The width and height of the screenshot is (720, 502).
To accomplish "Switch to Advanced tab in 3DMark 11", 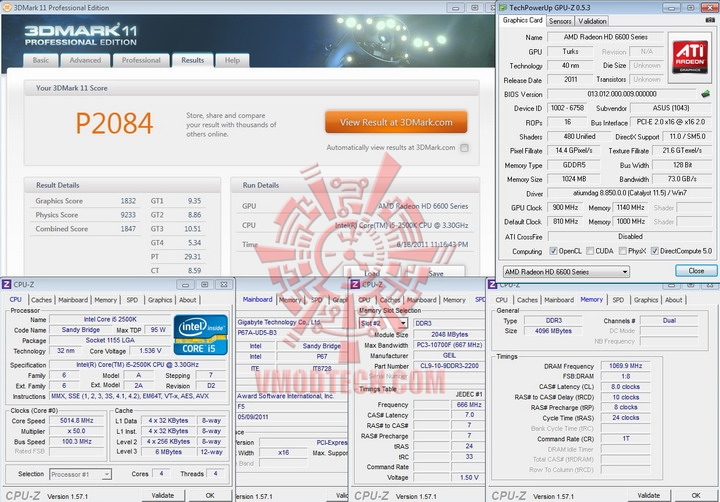I will pos(85,60).
